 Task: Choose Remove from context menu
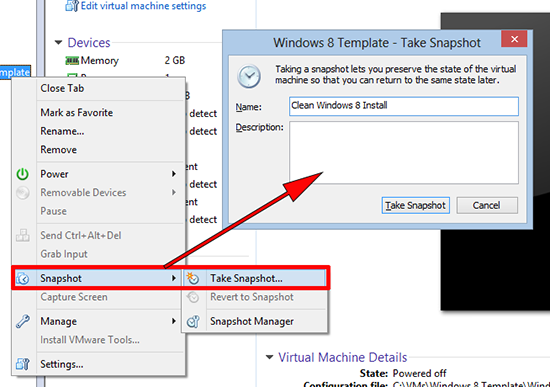[x=58, y=150]
